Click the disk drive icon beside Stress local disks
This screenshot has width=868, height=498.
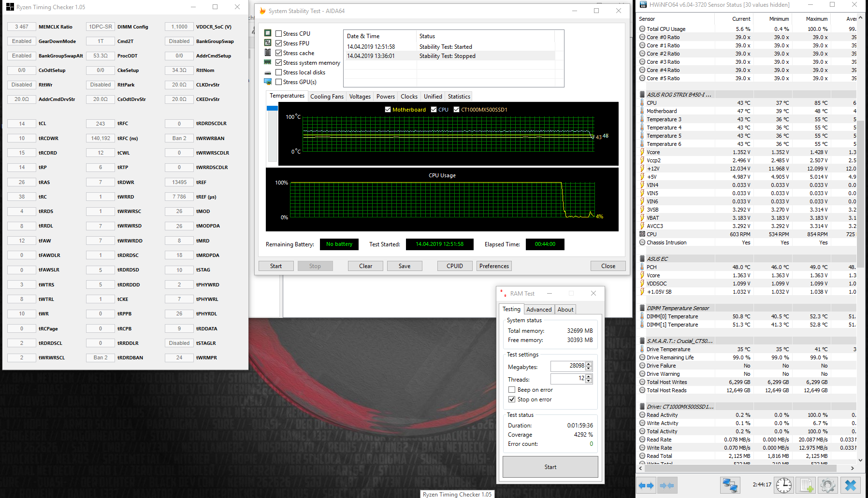[268, 72]
